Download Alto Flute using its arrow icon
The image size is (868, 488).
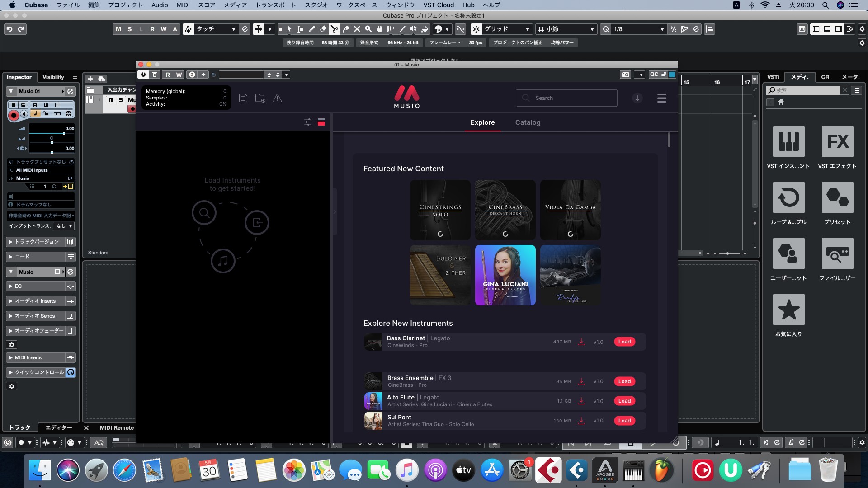pyautogui.click(x=582, y=401)
